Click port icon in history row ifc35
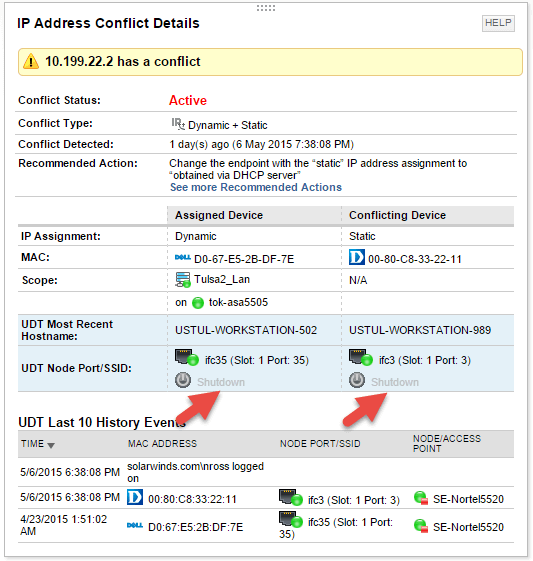533x561 pixels. coord(290,519)
